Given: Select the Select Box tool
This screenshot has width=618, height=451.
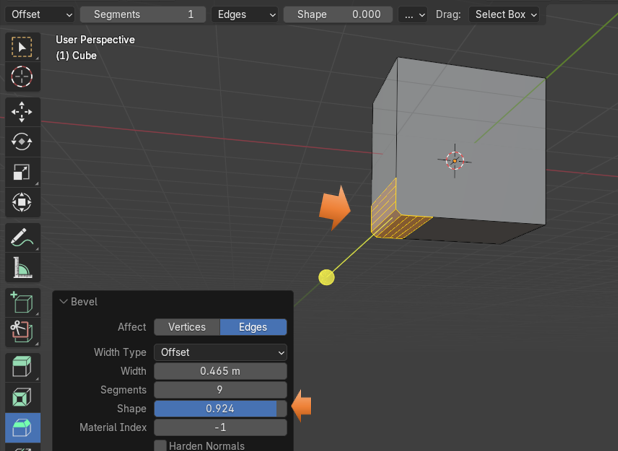Looking at the screenshot, I should (22, 47).
